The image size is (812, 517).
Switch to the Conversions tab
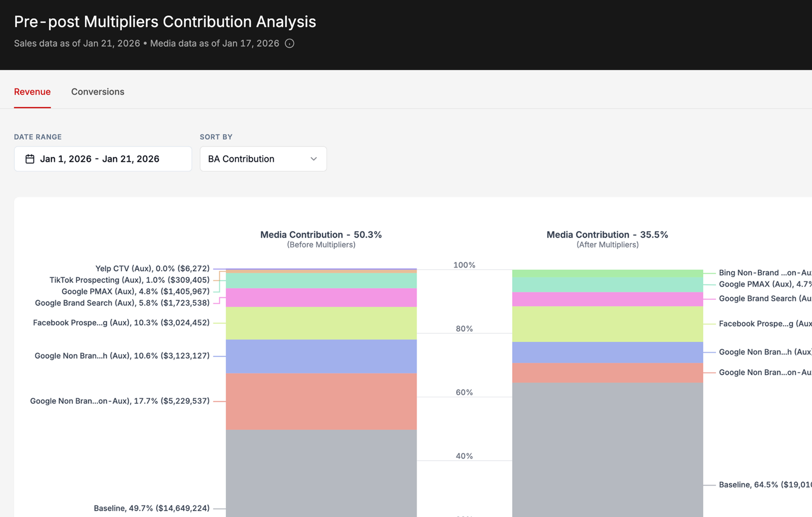point(97,91)
